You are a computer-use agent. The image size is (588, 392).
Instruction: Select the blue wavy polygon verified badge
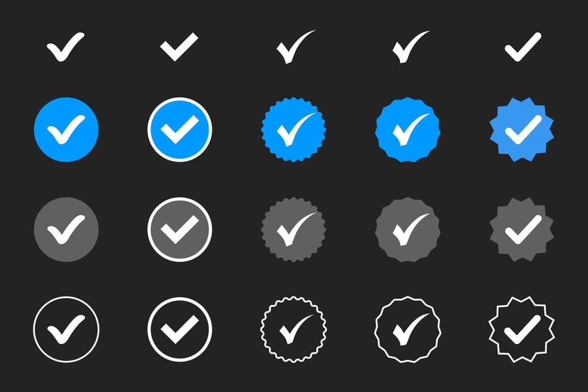point(408,130)
